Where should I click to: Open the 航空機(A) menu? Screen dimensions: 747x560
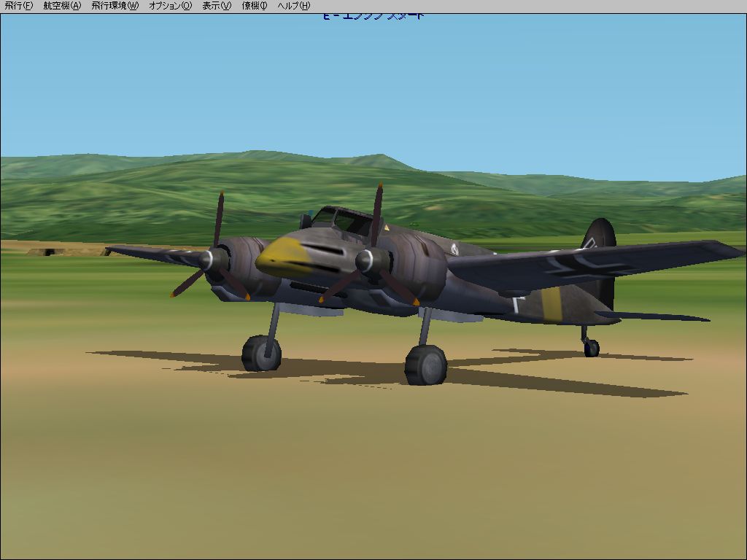63,6
